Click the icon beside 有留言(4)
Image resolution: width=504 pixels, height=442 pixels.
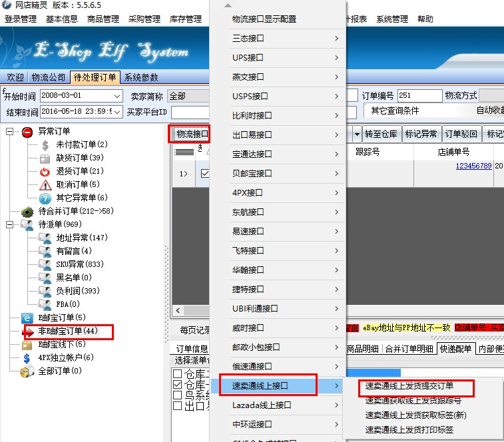[x=45, y=252]
